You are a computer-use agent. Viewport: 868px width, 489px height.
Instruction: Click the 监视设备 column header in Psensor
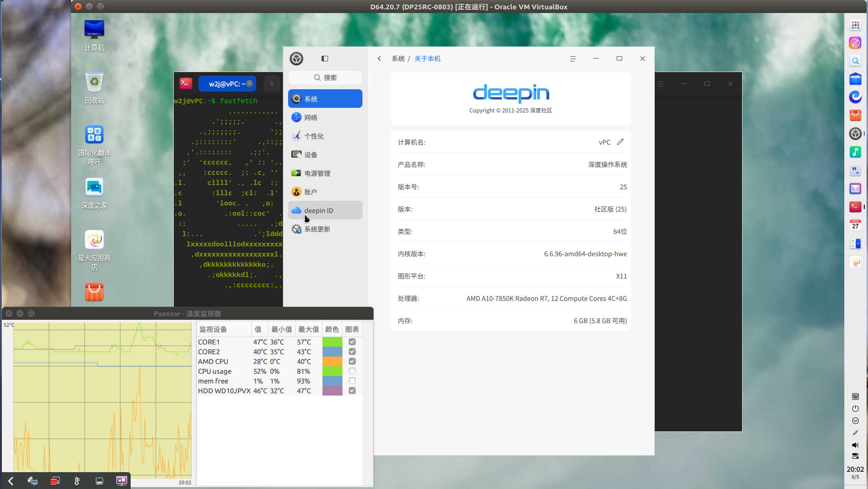tap(224, 329)
